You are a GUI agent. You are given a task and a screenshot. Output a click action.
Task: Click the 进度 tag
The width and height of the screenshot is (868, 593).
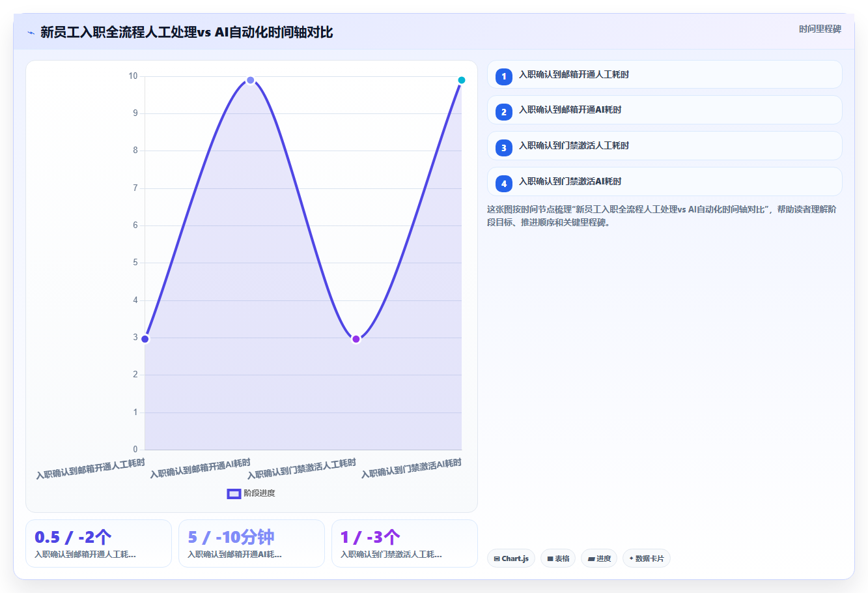(x=599, y=558)
